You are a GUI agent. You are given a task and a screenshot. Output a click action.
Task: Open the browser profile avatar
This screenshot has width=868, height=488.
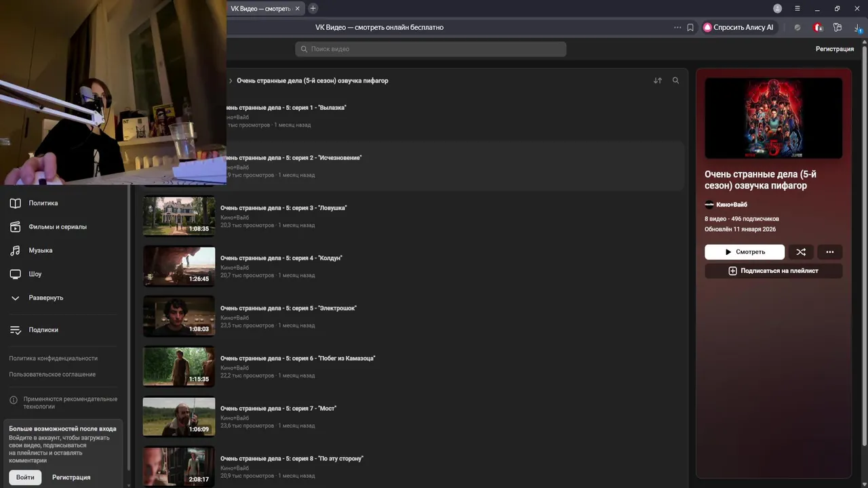point(778,9)
